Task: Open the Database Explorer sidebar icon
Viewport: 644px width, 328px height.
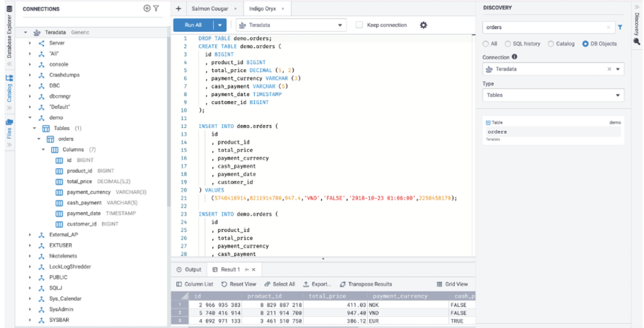Action: tap(9, 8)
